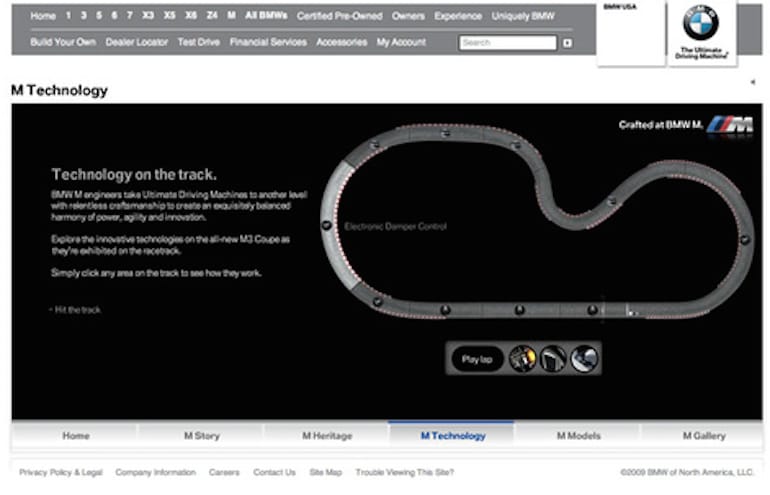Open the Accessories link
770x495 pixels.
341,42
